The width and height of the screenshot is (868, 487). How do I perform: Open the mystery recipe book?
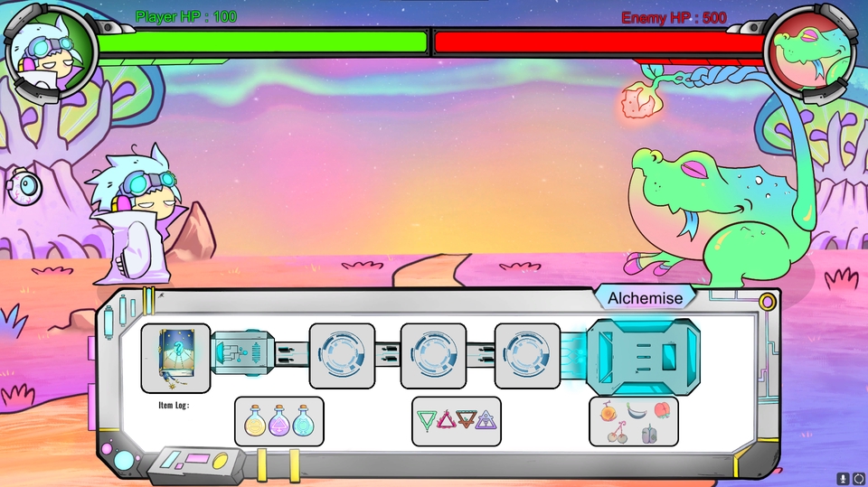coord(175,359)
